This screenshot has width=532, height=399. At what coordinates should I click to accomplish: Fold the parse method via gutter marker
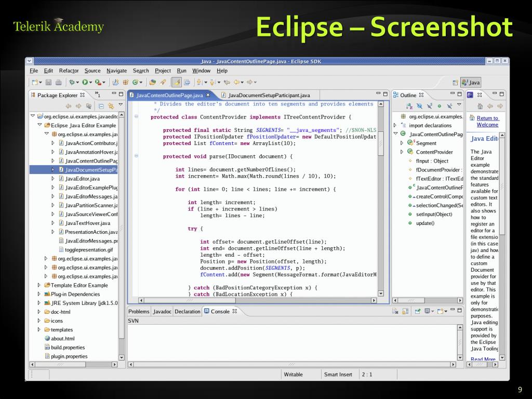pos(136,156)
